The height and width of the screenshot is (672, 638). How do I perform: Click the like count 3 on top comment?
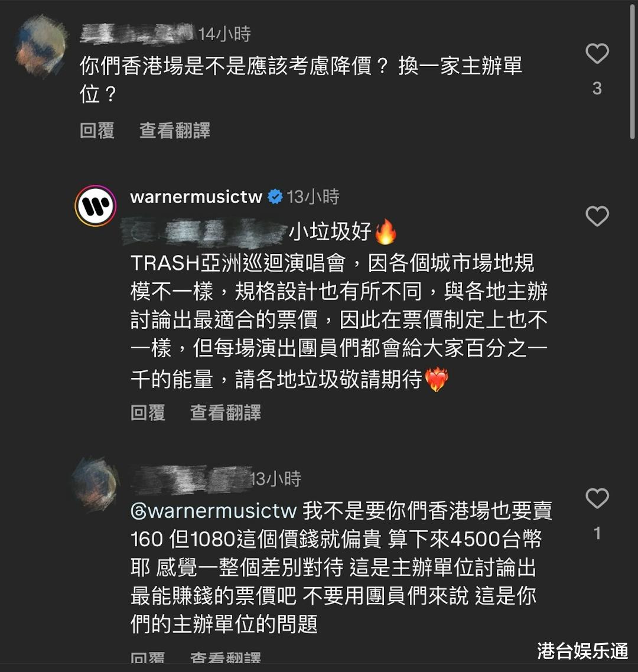[597, 89]
